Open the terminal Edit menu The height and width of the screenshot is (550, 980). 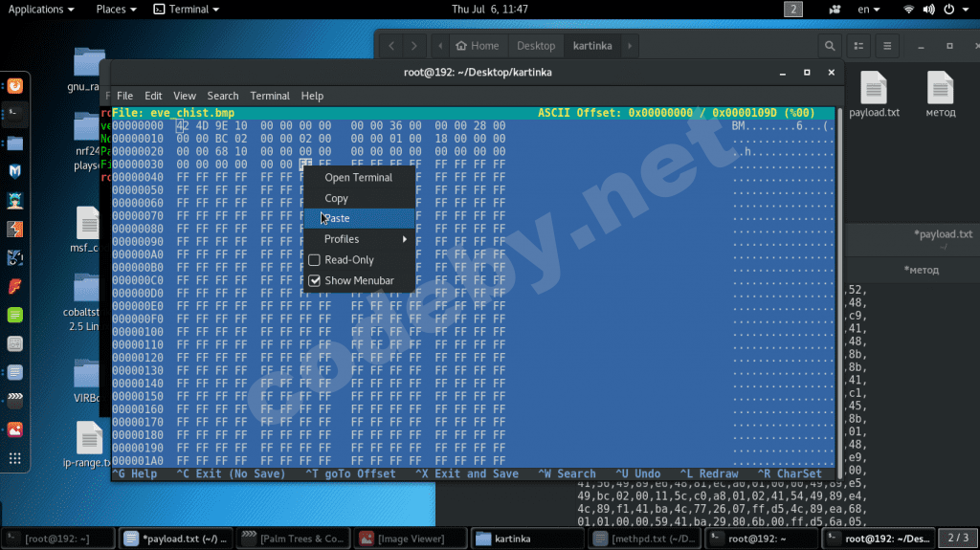pyautogui.click(x=153, y=96)
